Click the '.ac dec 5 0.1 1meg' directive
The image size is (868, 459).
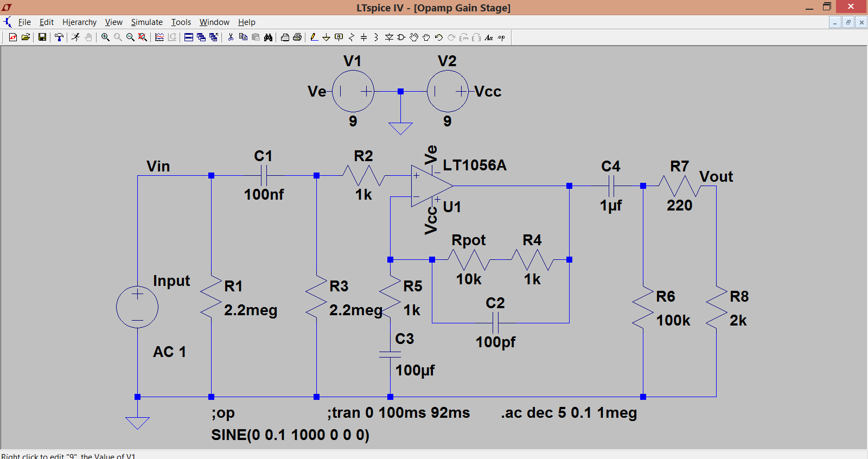click(569, 413)
